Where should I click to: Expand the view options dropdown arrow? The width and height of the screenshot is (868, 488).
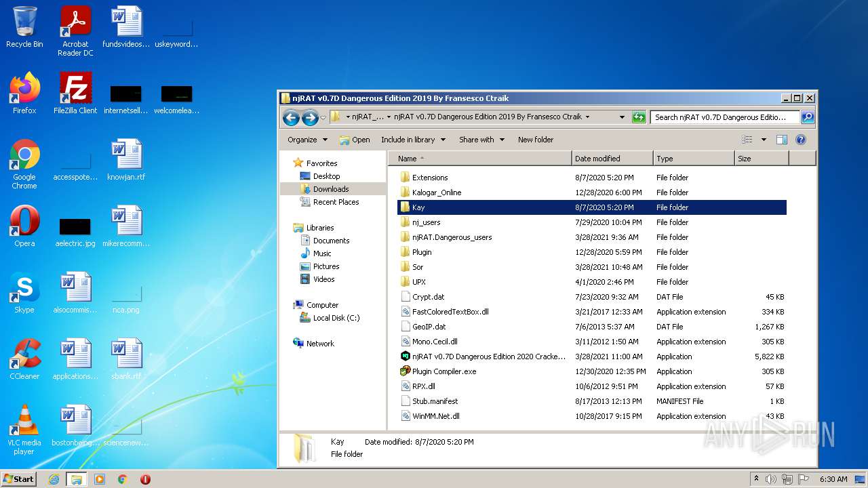764,140
